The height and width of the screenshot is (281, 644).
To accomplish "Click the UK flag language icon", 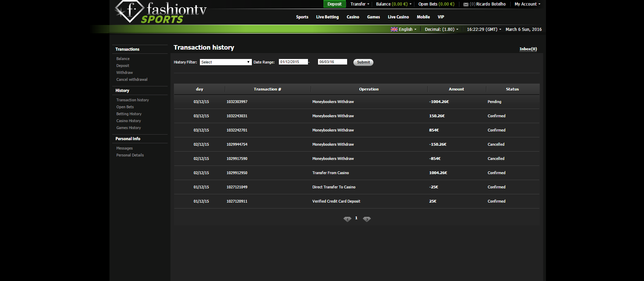I will 394,29.
